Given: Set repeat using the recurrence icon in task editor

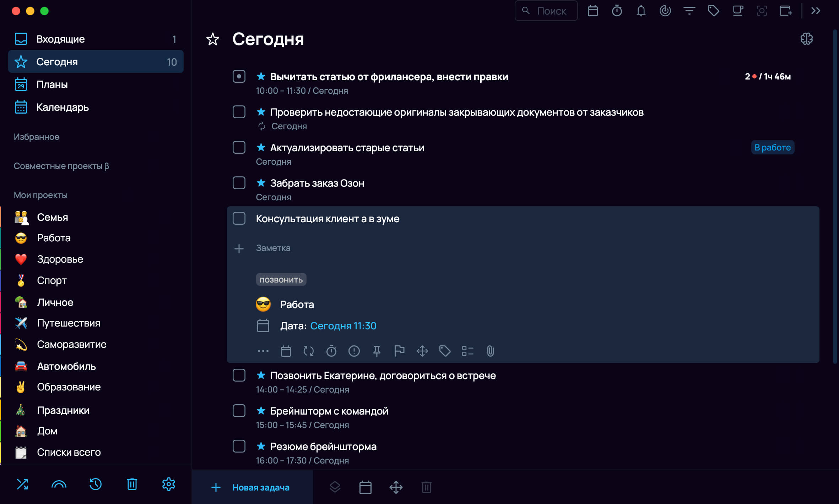Looking at the screenshot, I should click(308, 351).
